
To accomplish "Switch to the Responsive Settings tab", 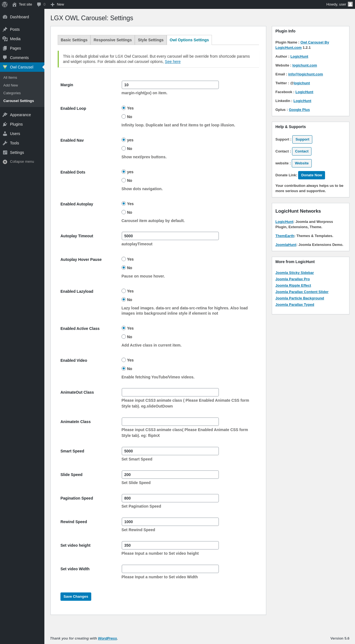I will (x=113, y=40).
